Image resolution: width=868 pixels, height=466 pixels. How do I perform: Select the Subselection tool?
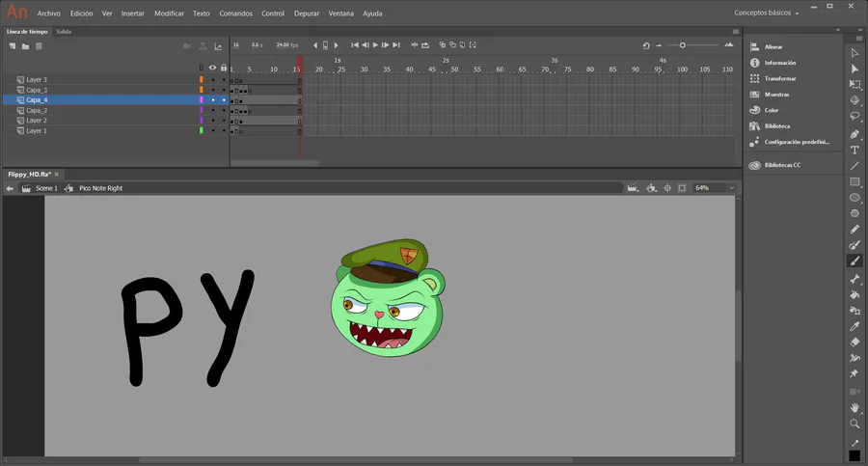pyautogui.click(x=854, y=69)
